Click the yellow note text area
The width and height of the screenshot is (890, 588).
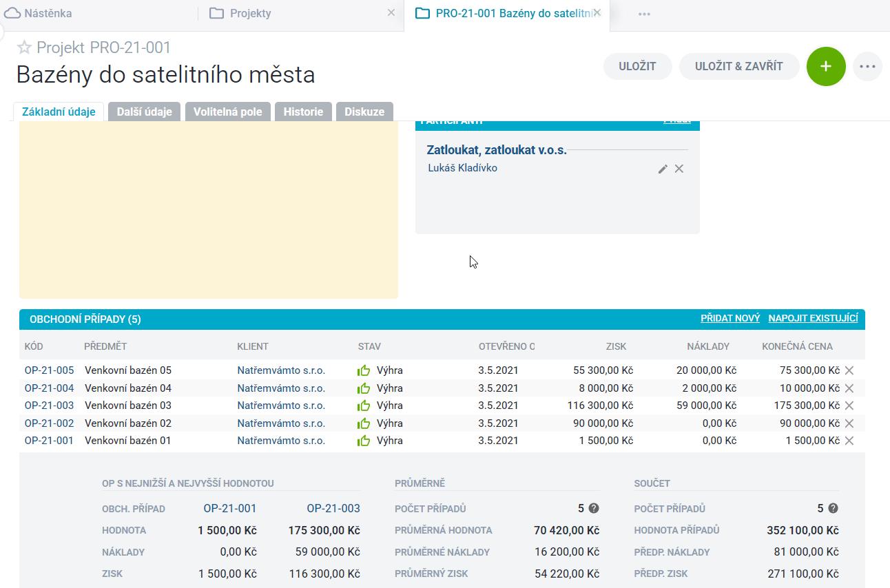209,210
